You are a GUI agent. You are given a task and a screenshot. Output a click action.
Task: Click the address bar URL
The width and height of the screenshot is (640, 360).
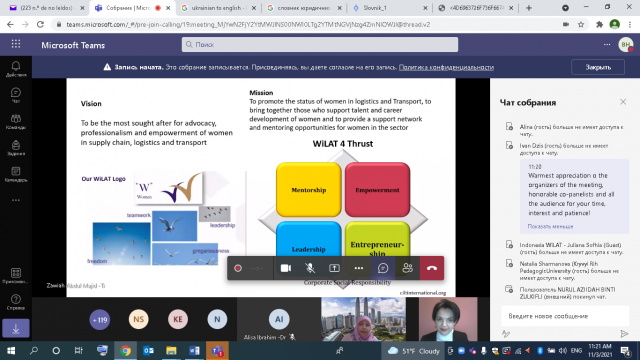click(x=248, y=24)
